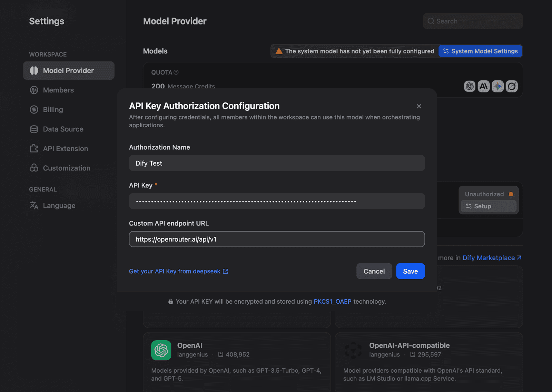Viewport: 552px width, 392px height.
Task: Open Data Source settings
Action: click(x=63, y=129)
